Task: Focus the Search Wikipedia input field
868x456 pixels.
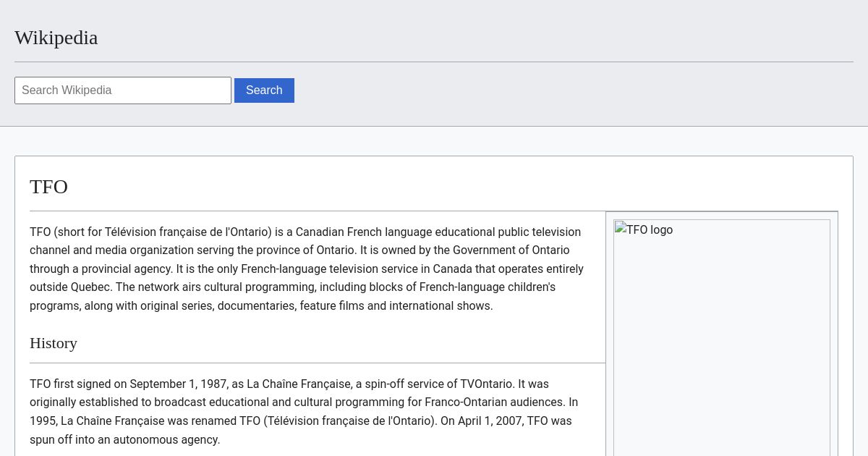Action: click(123, 90)
